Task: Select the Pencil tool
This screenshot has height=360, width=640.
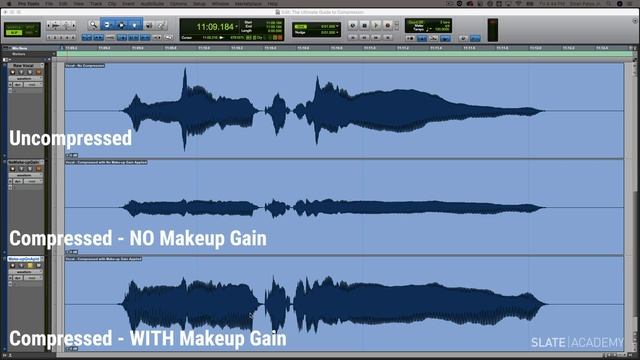Action: coord(161,25)
